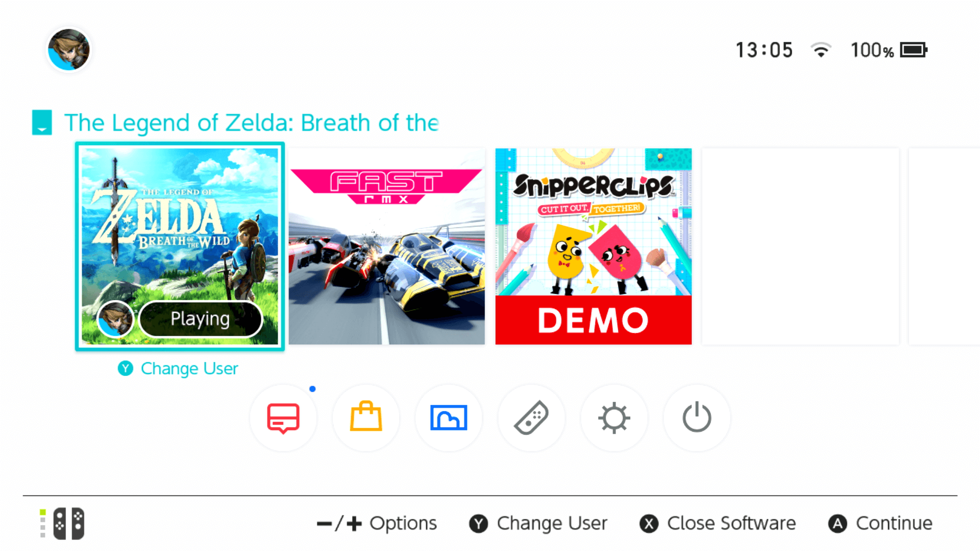The height and width of the screenshot is (551, 980).
Task: Select the FAST RMX game tile
Action: pos(387,246)
